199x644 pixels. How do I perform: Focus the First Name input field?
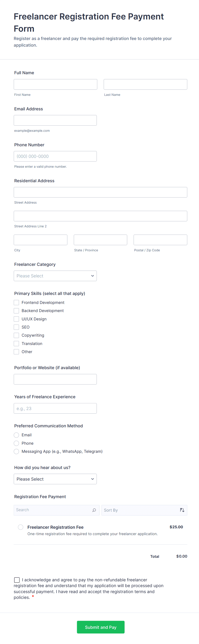tap(55, 84)
